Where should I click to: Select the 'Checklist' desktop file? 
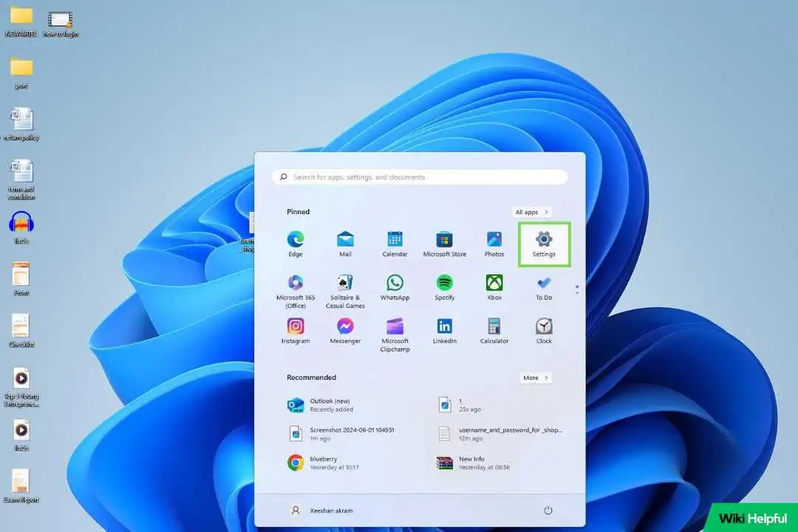(21, 331)
